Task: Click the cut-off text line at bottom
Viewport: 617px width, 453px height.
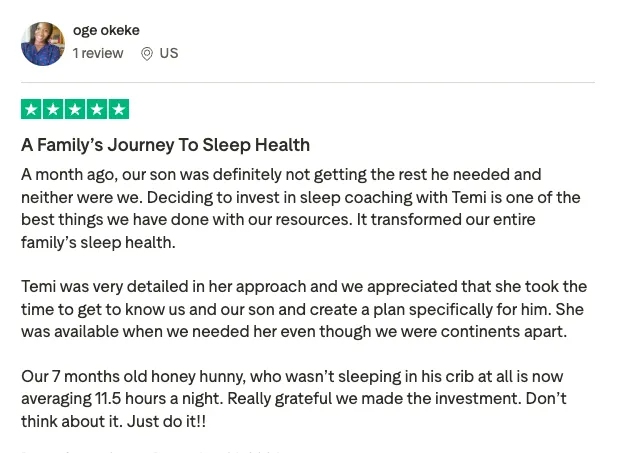Action: click(151, 451)
